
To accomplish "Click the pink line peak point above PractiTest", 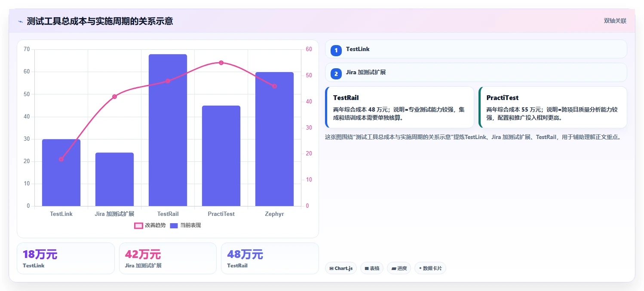I will (221, 63).
